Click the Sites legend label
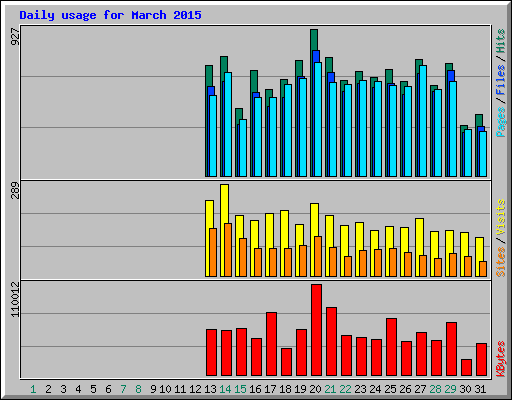This screenshot has width=512, height=400. click(500, 262)
